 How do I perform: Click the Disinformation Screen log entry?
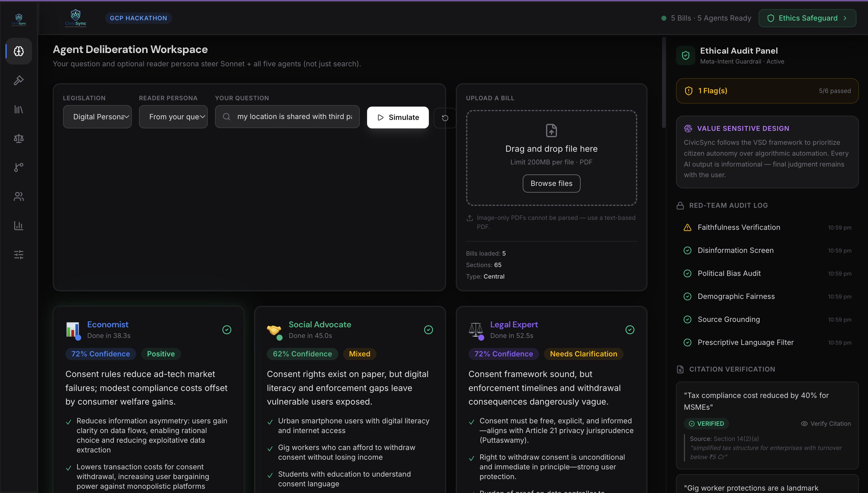click(767, 250)
